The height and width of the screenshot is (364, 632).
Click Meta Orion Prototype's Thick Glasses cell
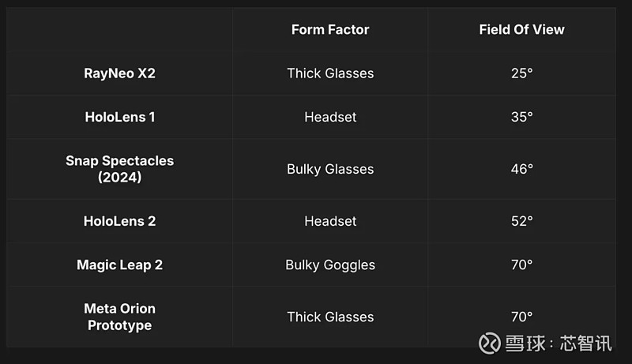[x=330, y=317]
